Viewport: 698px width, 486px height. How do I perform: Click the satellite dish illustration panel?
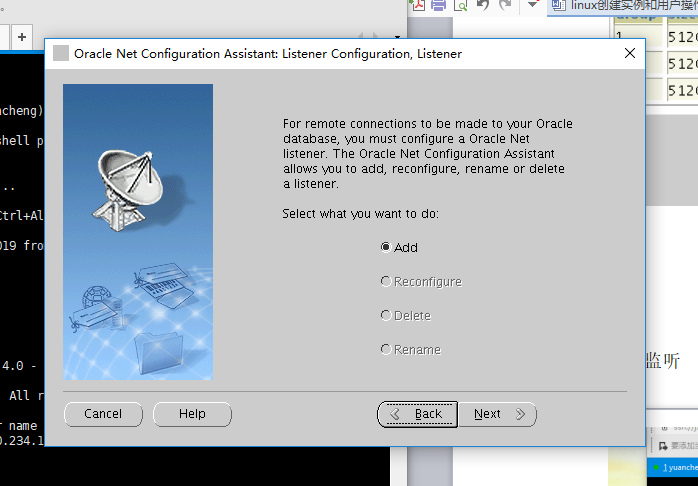pyautogui.click(x=138, y=232)
